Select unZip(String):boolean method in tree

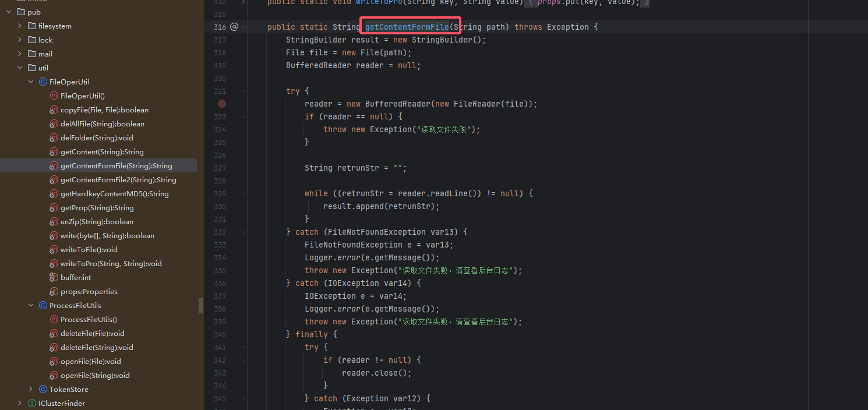[97, 222]
